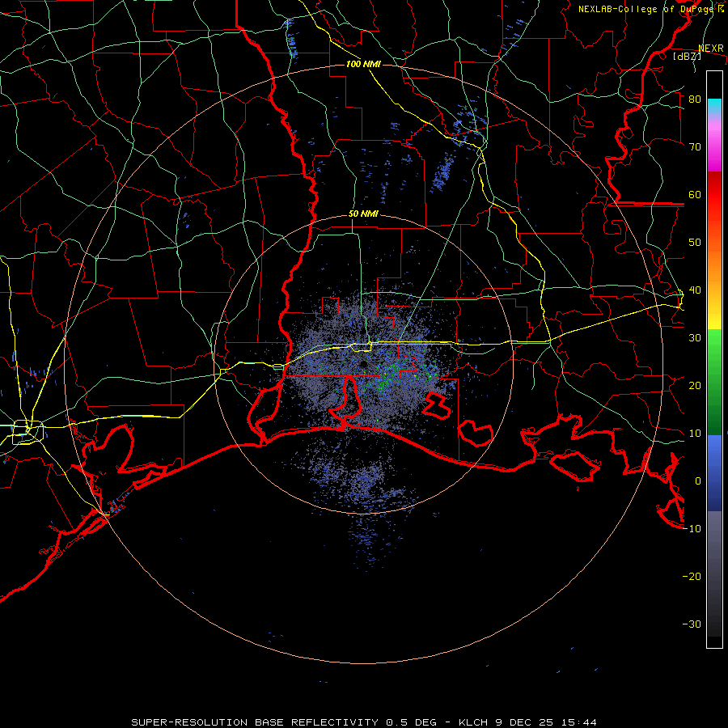Click the 80 value on the dBZ scale

pyautogui.click(x=695, y=99)
